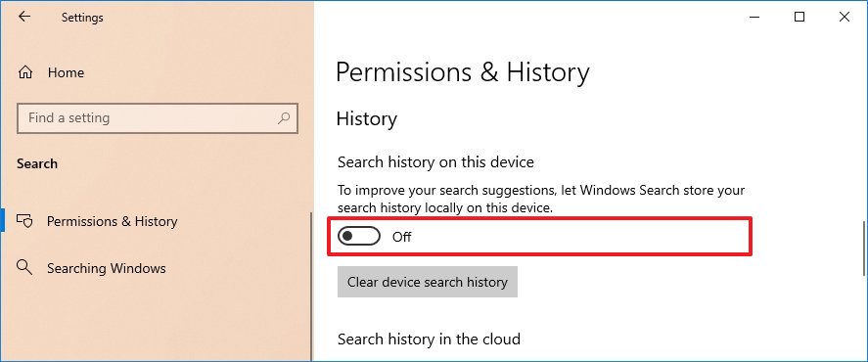Screen dimensions: 868x362
Task: Focus the Find a setting search box
Action: coord(158,118)
